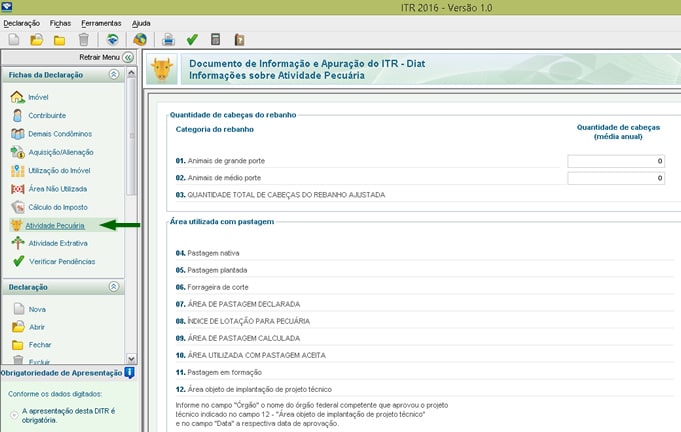
Task: Click the blue info icon beside Obrigatoriedade de Apresentação
Action: point(129,373)
